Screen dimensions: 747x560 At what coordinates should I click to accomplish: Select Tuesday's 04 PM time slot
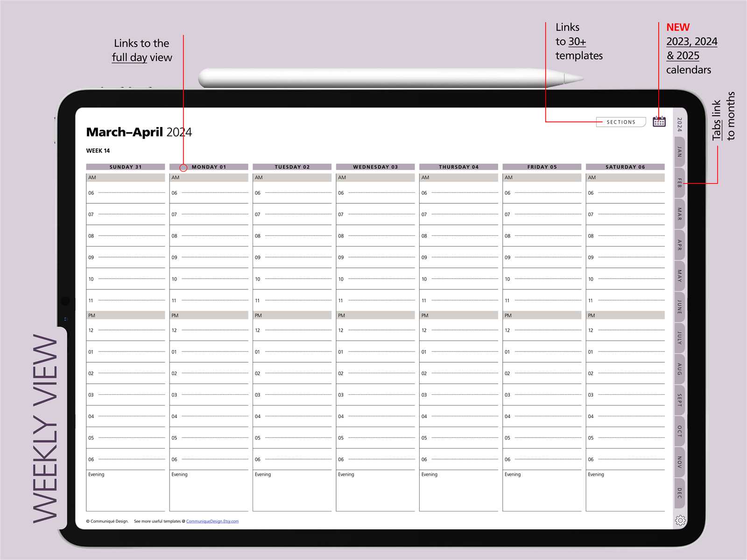pos(292,416)
